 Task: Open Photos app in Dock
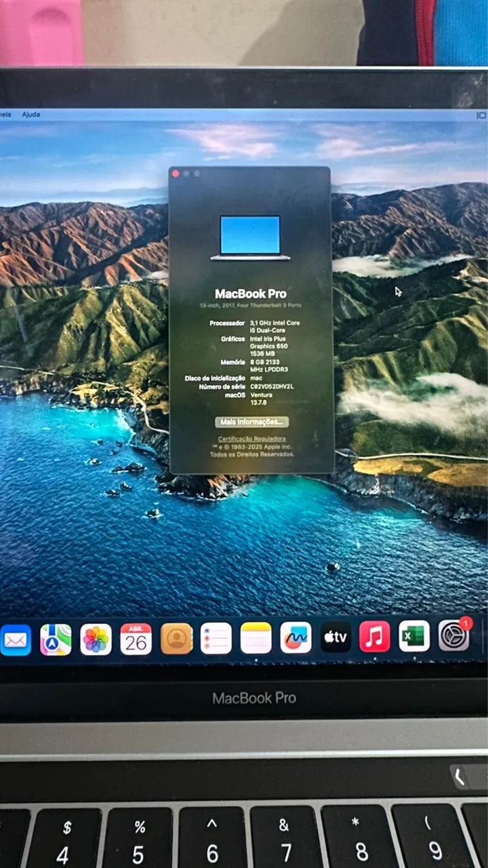pyautogui.click(x=96, y=639)
